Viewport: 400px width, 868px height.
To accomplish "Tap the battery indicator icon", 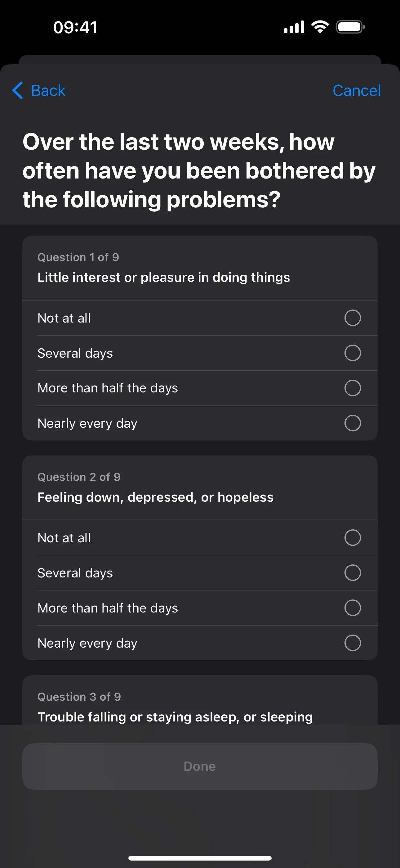I will pos(350,27).
